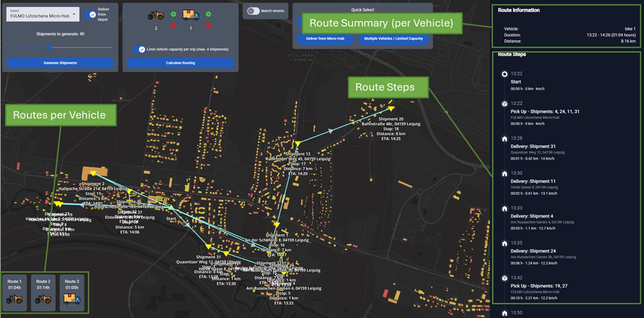Viewport: 644px width, 318px height.
Task: Click the Depot dropdown arrow
Action: (x=74, y=14)
